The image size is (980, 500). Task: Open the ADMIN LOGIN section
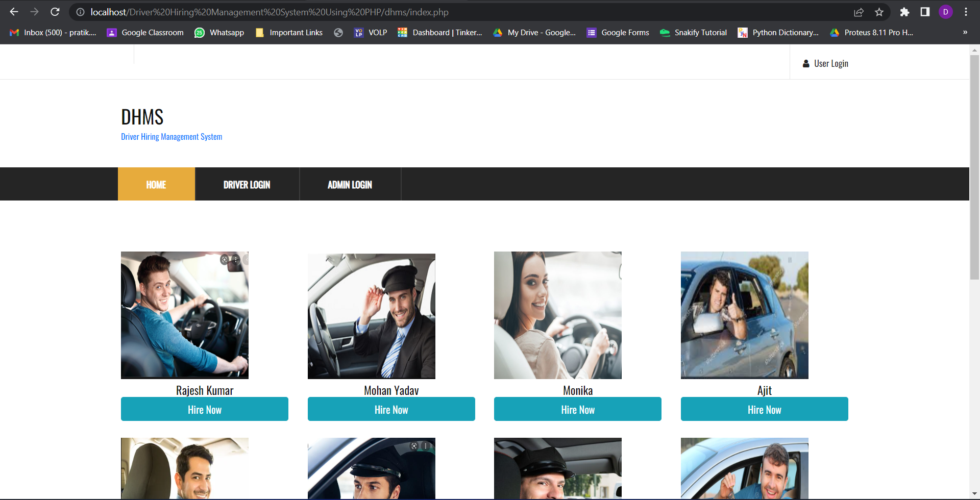350,184
